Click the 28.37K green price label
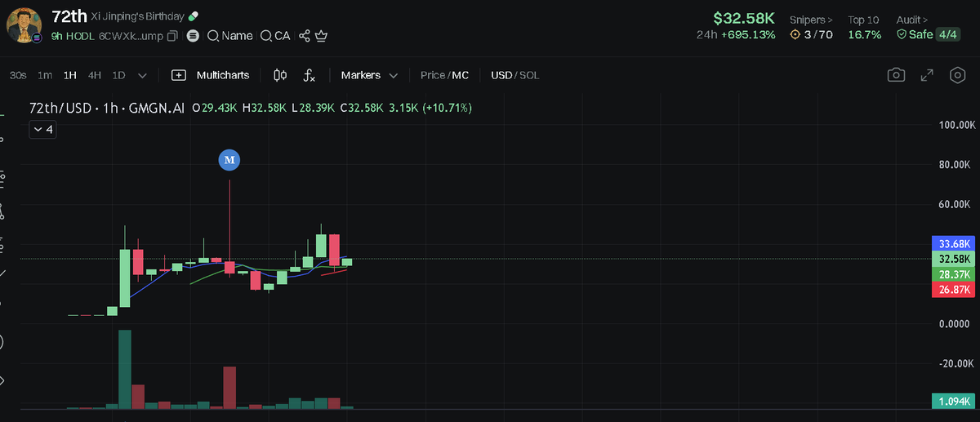Viewport: 980px width, 422px height. click(954, 274)
